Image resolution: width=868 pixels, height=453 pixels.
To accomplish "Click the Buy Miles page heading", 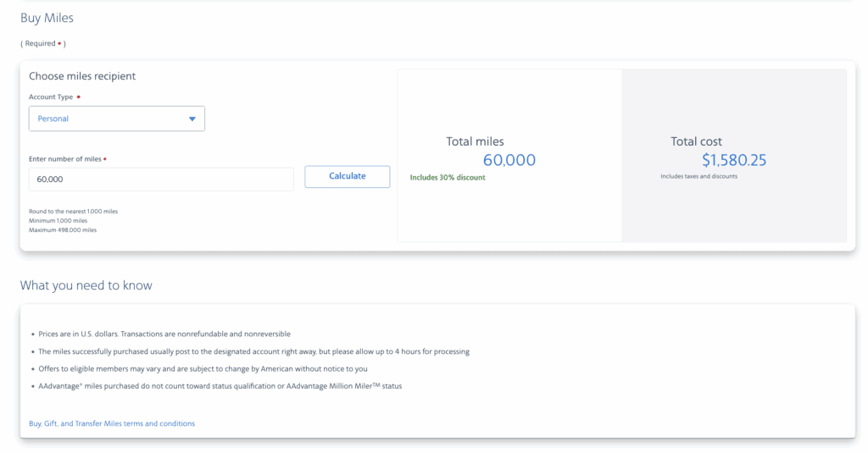I will [47, 18].
